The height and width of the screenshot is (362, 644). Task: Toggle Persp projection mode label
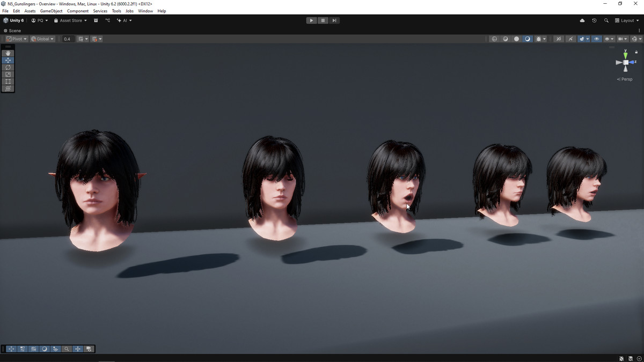pyautogui.click(x=625, y=79)
